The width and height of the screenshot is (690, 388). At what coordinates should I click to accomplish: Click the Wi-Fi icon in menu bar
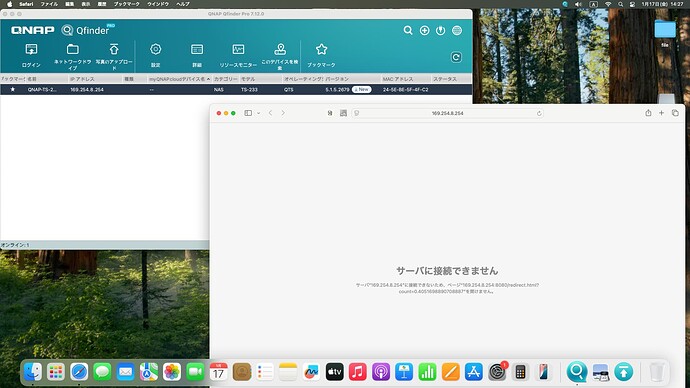(x=608, y=4)
